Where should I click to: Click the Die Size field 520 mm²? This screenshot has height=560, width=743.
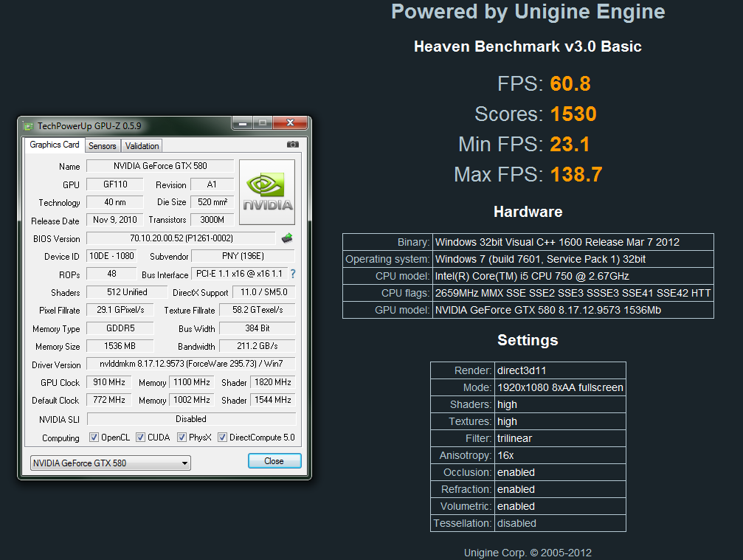pyautogui.click(x=212, y=202)
